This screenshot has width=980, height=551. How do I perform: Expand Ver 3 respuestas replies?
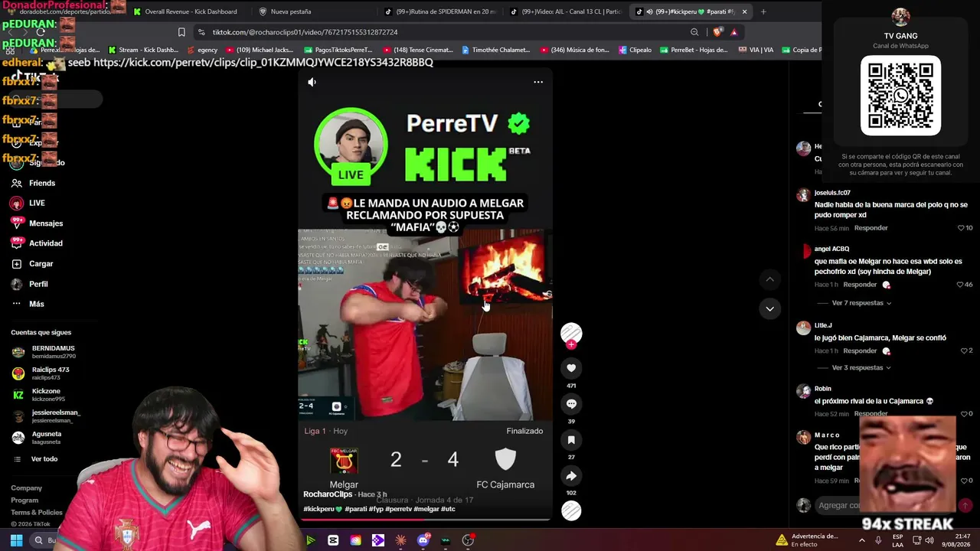point(861,368)
